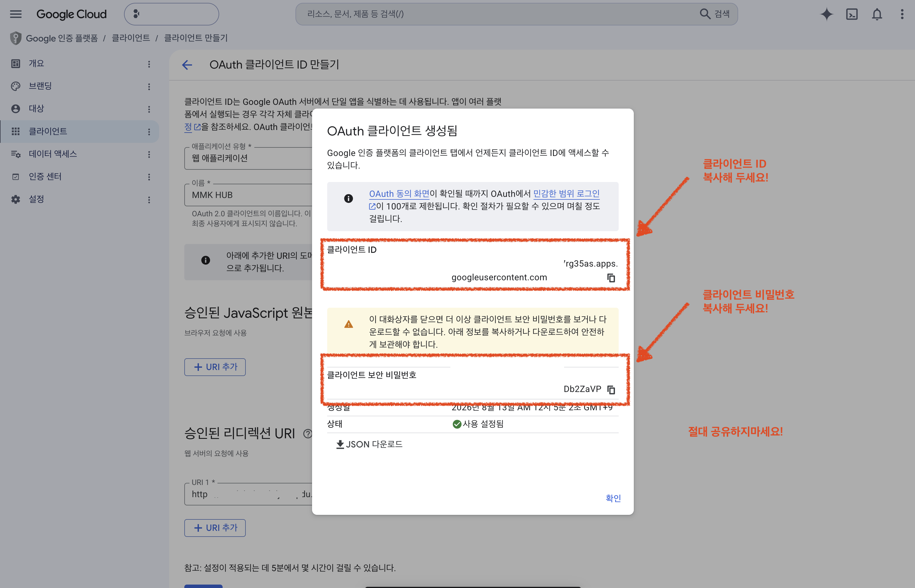
Task: Download the credentials JSON
Action: click(x=369, y=444)
